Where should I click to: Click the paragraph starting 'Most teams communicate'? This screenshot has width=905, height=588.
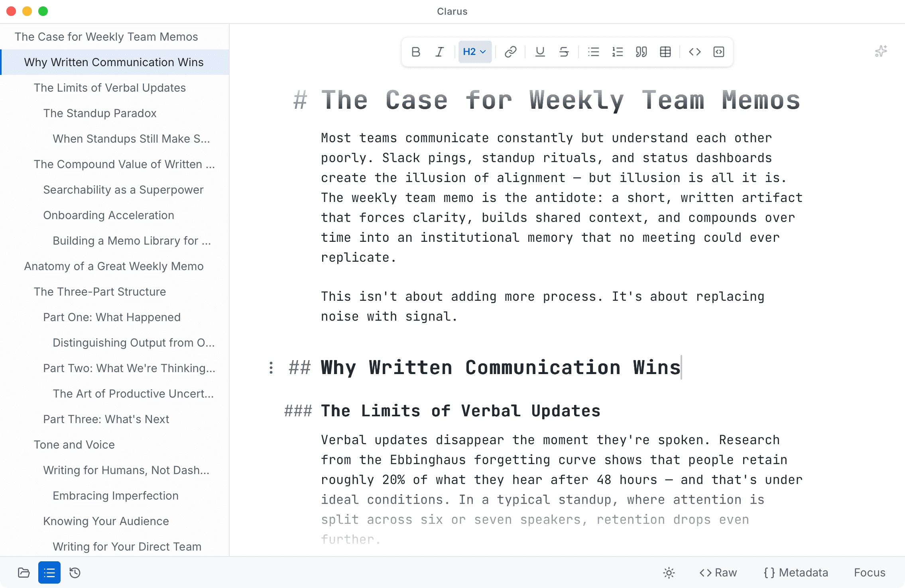(562, 198)
